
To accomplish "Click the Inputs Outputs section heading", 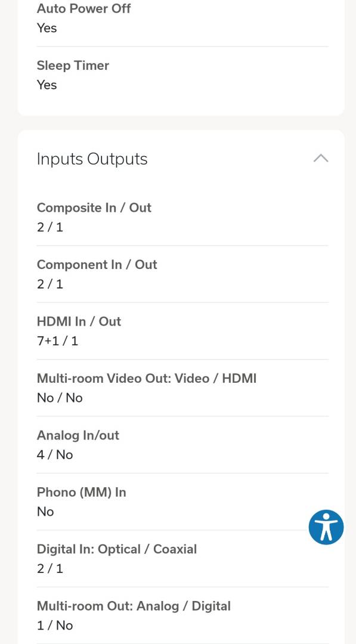I will click(x=92, y=159).
